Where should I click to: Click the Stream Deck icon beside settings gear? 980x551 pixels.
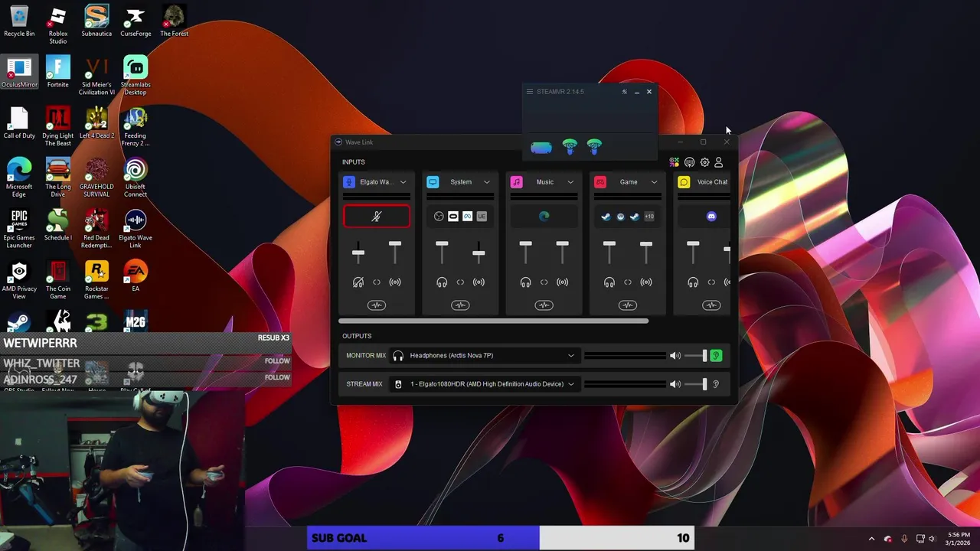tap(689, 162)
